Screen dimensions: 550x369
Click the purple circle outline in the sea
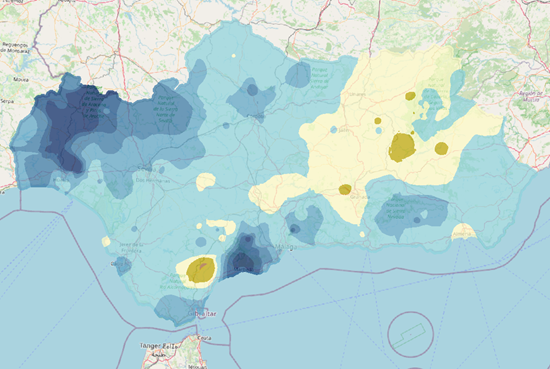click(411, 334)
